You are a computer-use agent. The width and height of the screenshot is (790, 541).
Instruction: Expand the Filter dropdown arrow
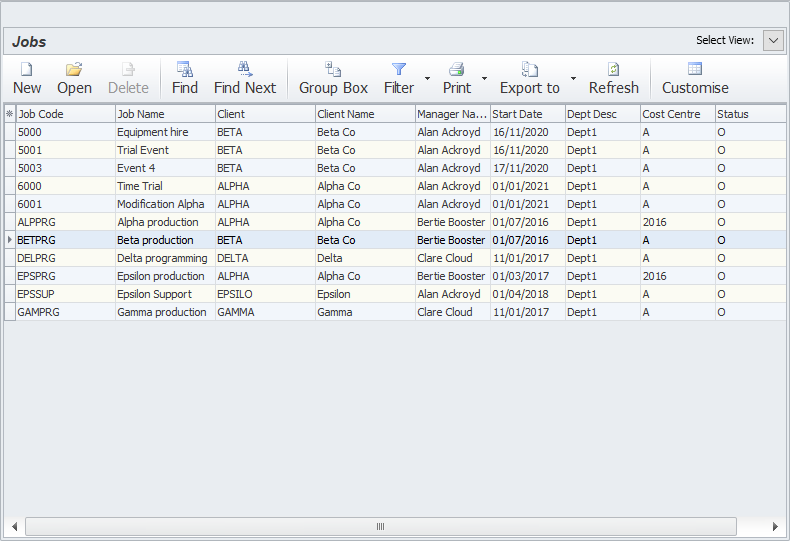(427, 78)
